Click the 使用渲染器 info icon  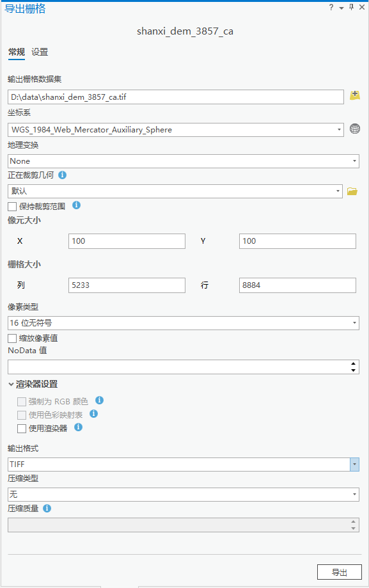pyautogui.click(x=78, y=427)
